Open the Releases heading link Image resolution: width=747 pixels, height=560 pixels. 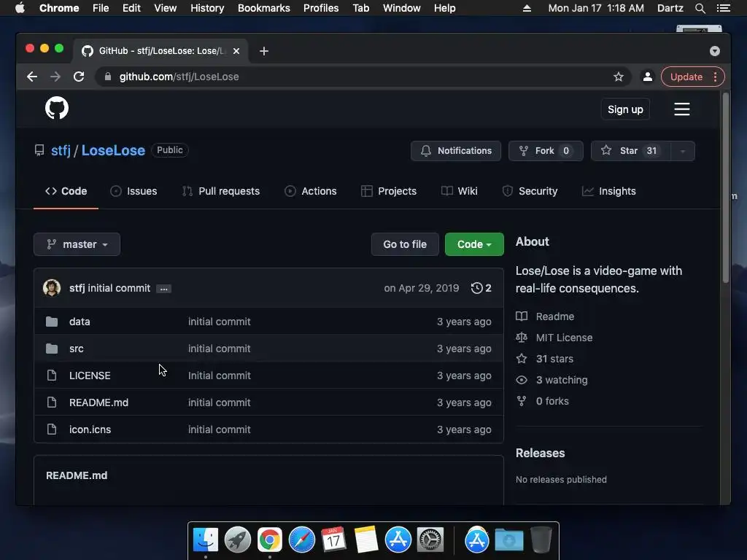[541, 453]
